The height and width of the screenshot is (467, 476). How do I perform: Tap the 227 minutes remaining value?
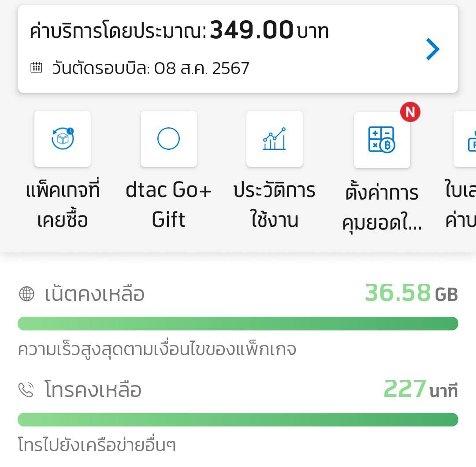(x=420, y=389)
